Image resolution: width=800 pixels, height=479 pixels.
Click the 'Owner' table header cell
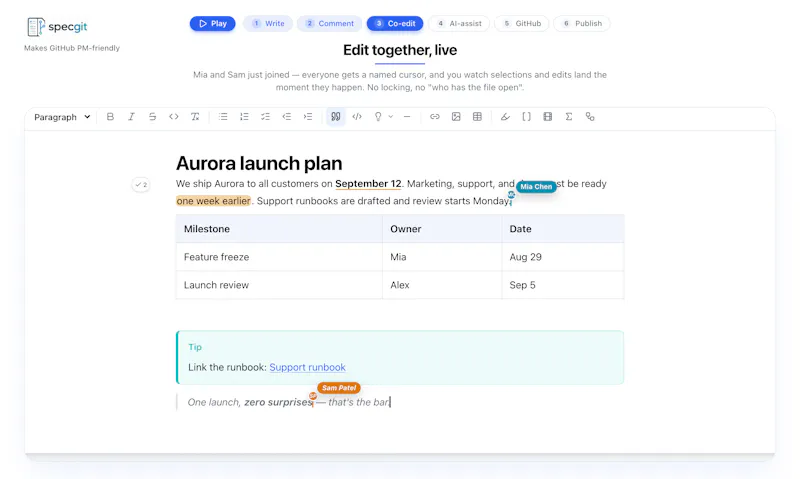[442, 229]
